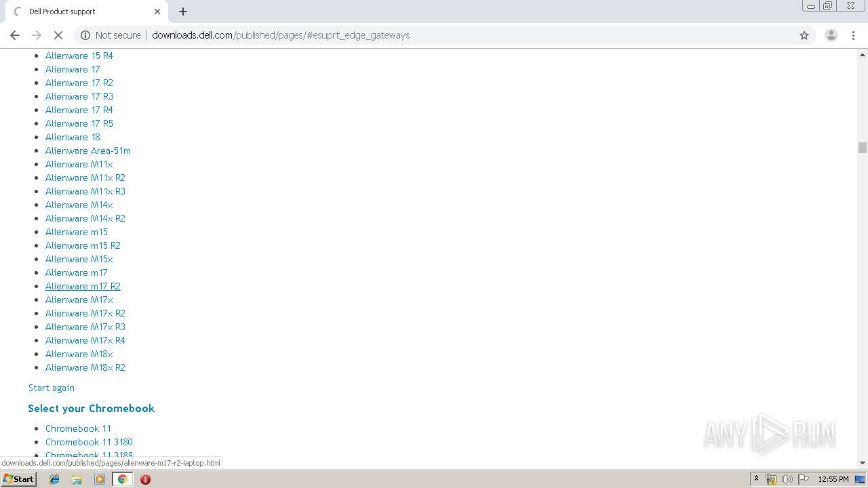The height and width of the screenshot is (488, 868).
Task: Launch Internet Explorer from the taskbar
Action: coord(54,479)
